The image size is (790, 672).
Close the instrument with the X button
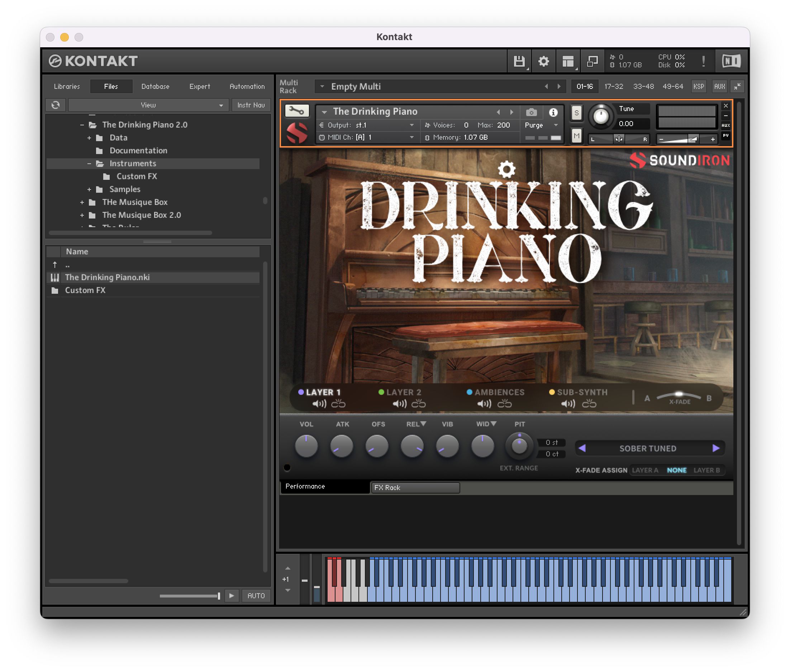[x=725, y=106]
